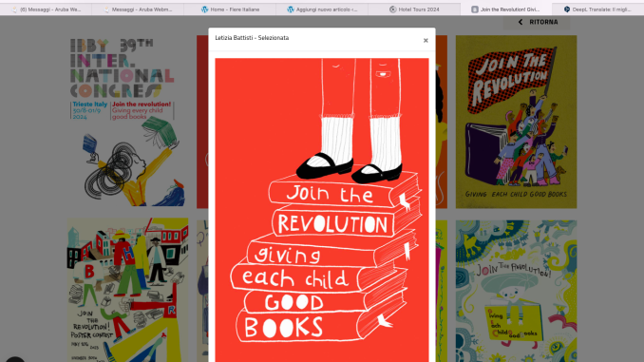Click the enlarged red books poster image
The image size is (644, 362).
click(x=322, y=210)
